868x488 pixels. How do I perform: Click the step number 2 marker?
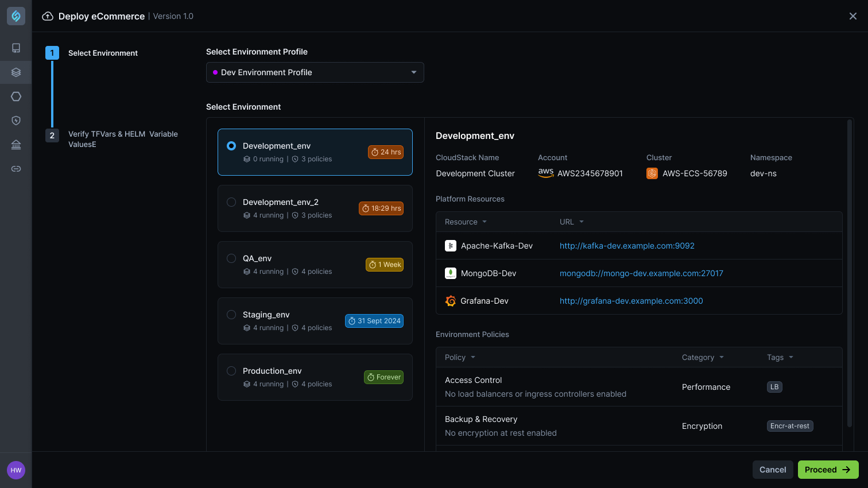point(52,135)
